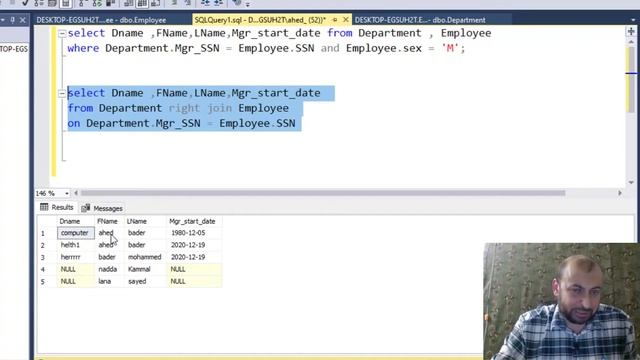
Task: Click the 'mohammed' cell
Action: coord(145,257)
